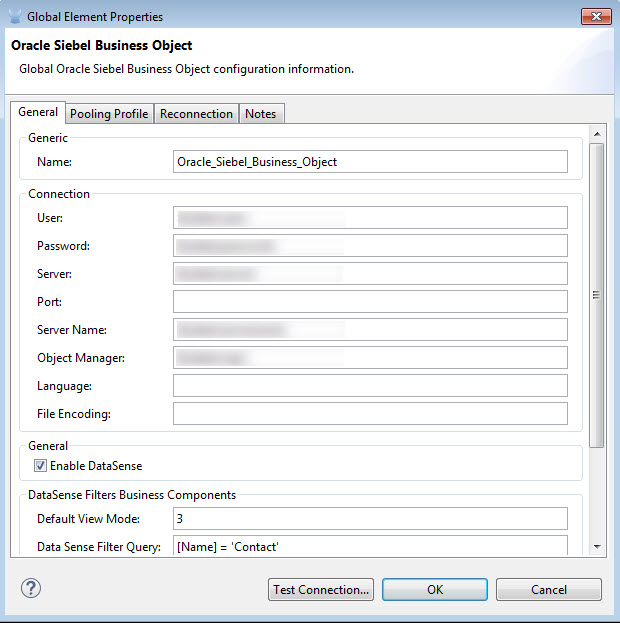Select the Notes tab
620x623 pixels.
(x=260, y=114)
